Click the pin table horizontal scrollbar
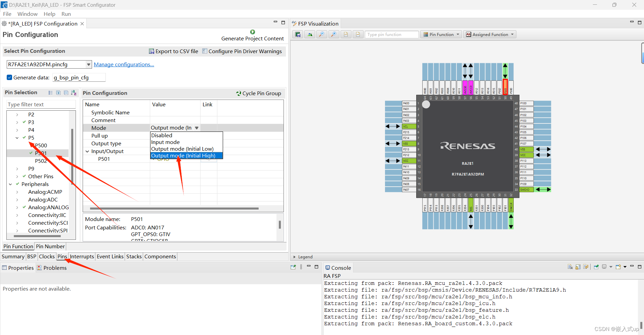This screenshot has width=644, height=335. pyautogui.click(x=174, y=208)
